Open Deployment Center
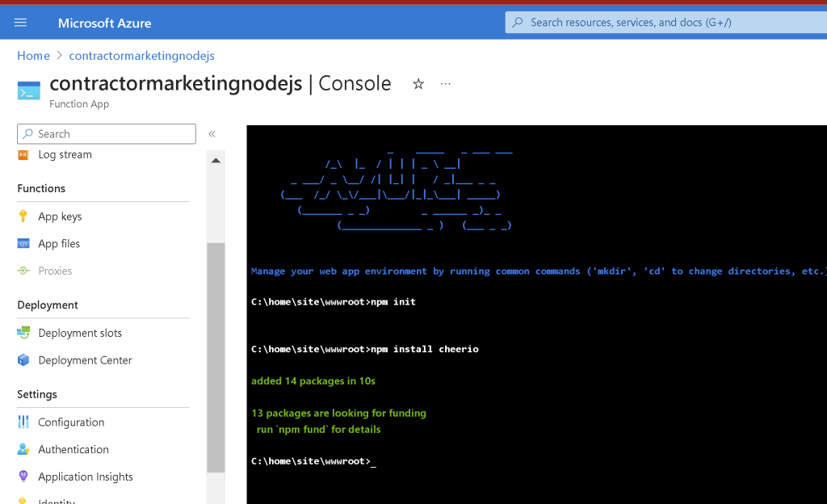 (85, 360)
